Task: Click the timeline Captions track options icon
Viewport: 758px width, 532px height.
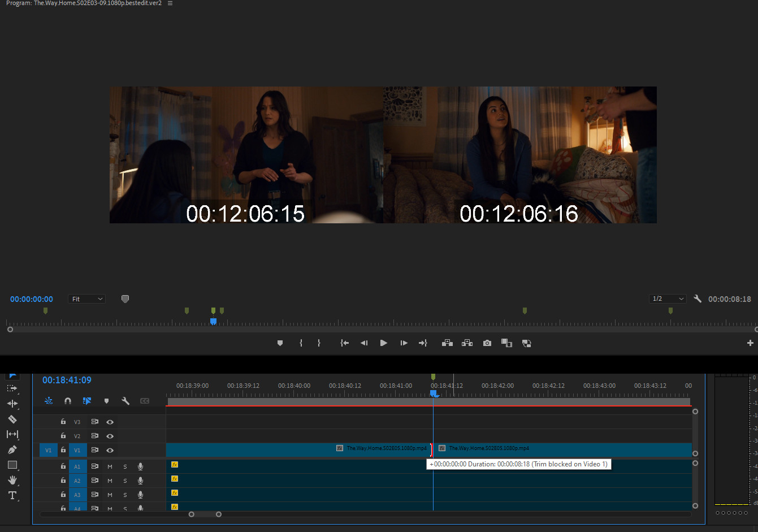Action: pos(145,401)
